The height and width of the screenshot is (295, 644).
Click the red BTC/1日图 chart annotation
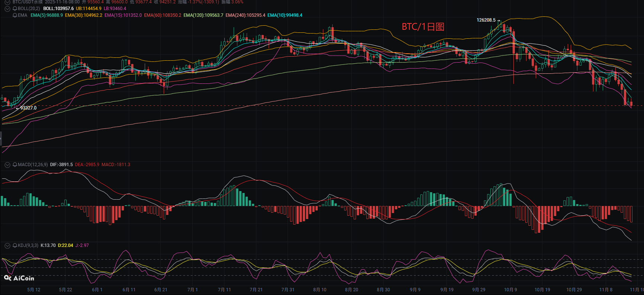423,27
